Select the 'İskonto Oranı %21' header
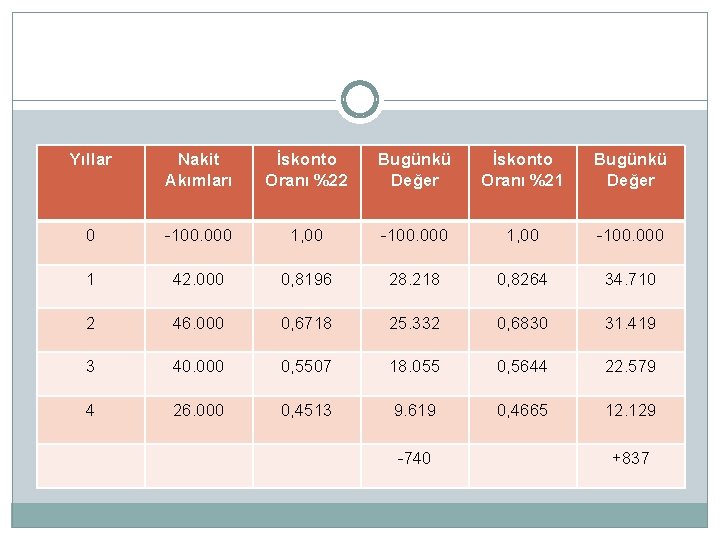Viewport: 720px width, 540px height. click(523, 182)
